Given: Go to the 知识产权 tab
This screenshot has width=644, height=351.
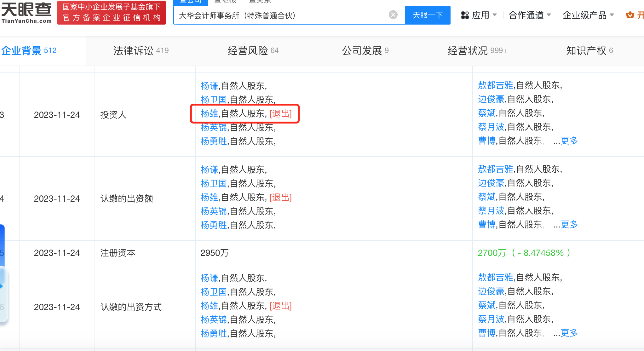Looking at the screenshot, I should [589, 50].
